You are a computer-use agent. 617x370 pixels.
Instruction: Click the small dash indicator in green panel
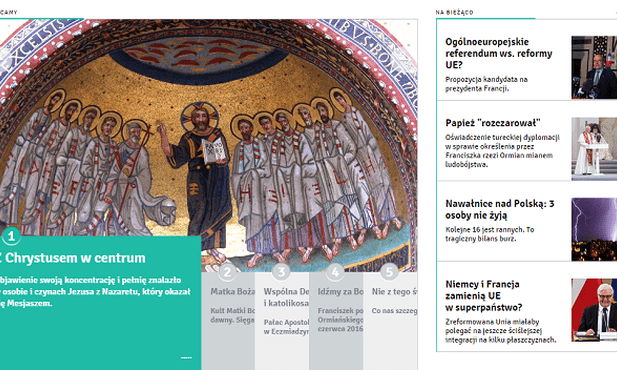click(186, 358)
